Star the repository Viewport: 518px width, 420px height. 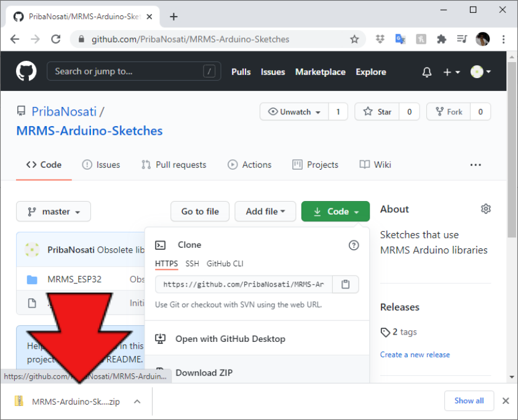tap(377, 112)
